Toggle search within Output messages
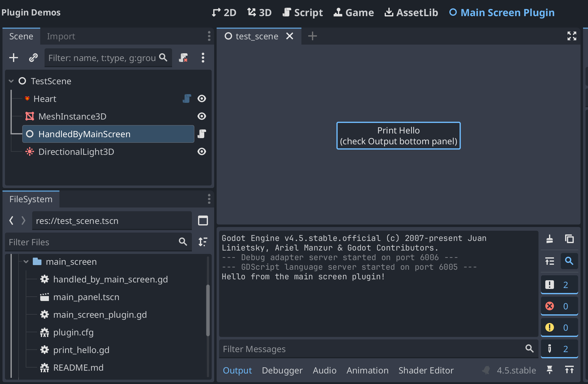 click(x=569, y=261)
